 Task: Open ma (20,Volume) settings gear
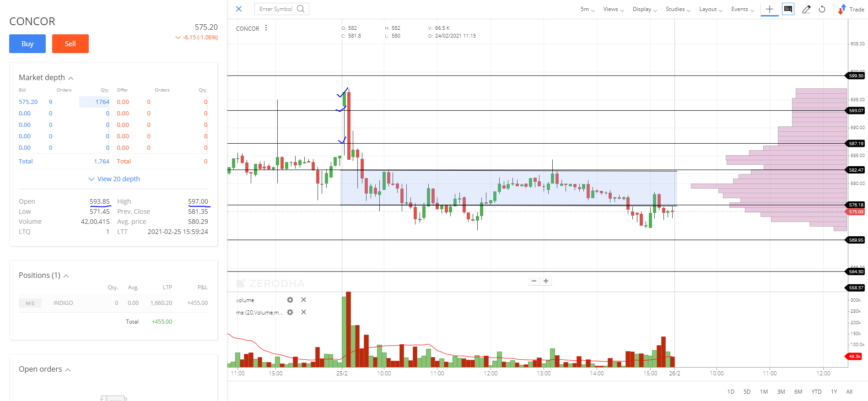coord(290,312)
